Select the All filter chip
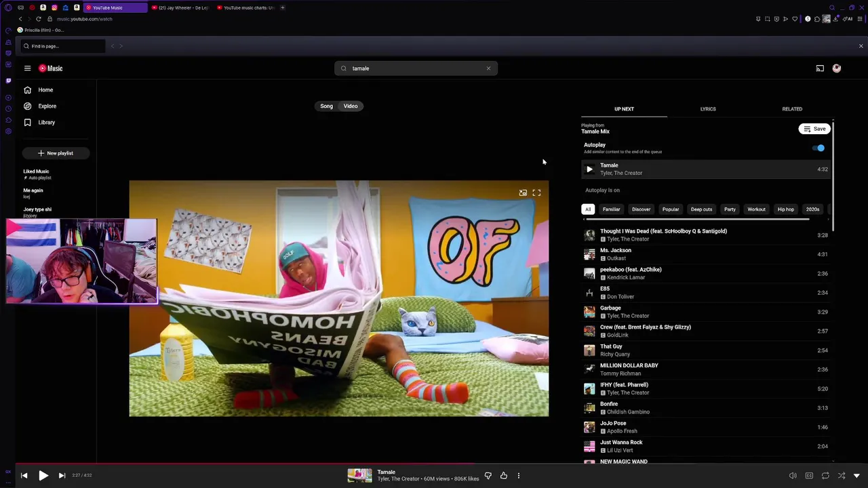The image size is (868, 488). [588, 209]
